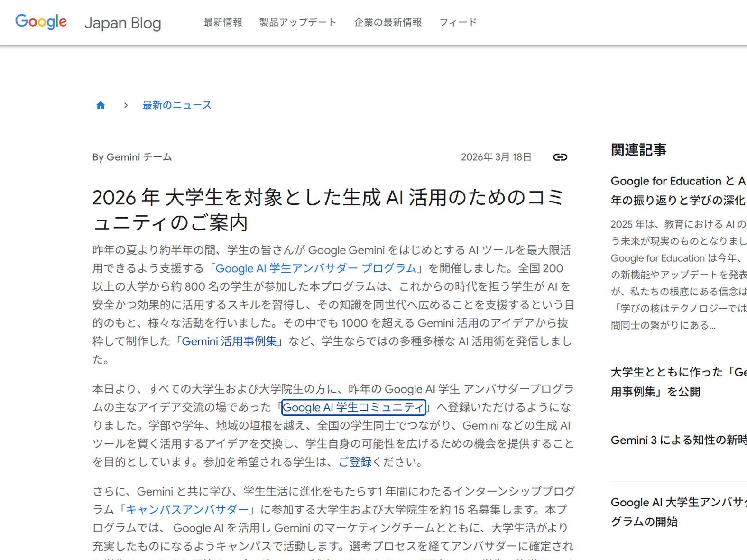Open the Google AI 学生コミュニティ link
The image size is (747, 560).
pos(353,407)
